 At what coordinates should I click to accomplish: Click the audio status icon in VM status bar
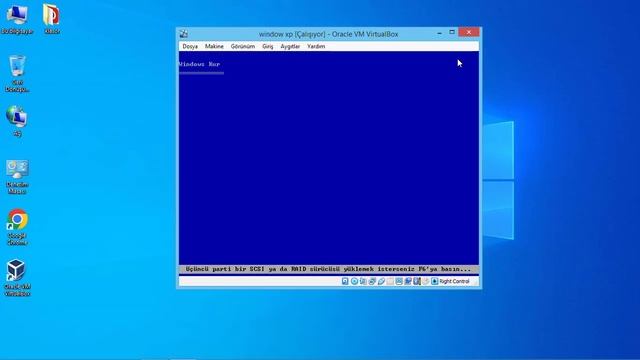pos(363,281)
